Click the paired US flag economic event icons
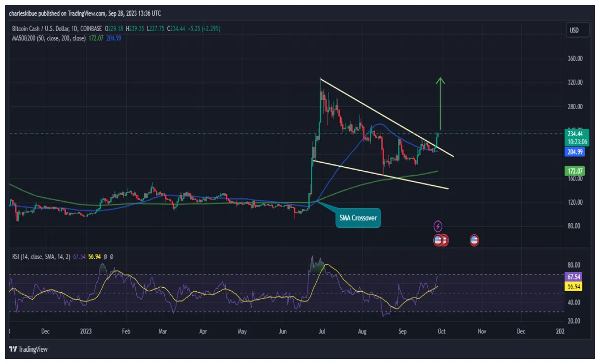The width and height of the screenshot is (600, 364). pyautogui.click(x=440, y=240)
